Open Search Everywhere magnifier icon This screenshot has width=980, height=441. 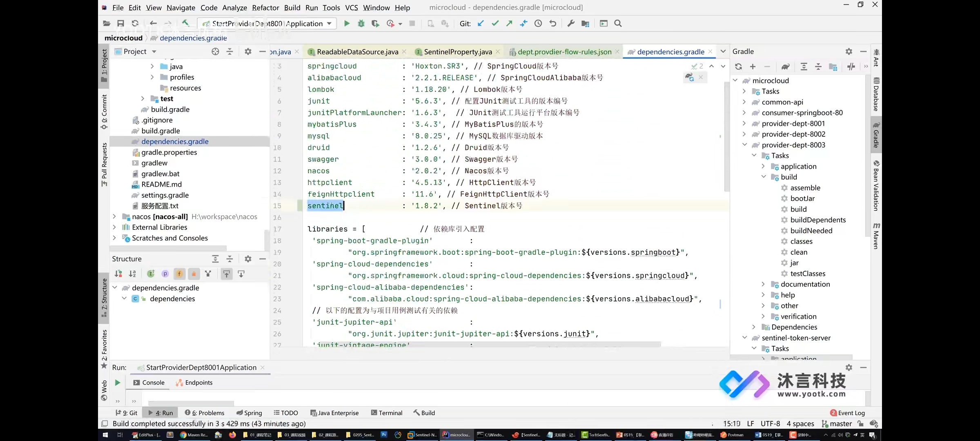(618, 24)
